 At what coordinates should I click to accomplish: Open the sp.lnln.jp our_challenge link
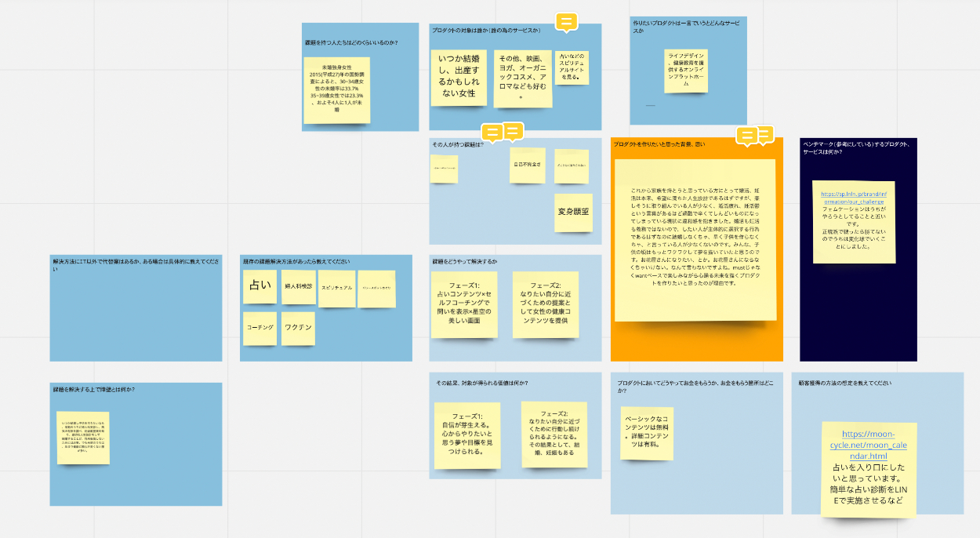[853, 198]
